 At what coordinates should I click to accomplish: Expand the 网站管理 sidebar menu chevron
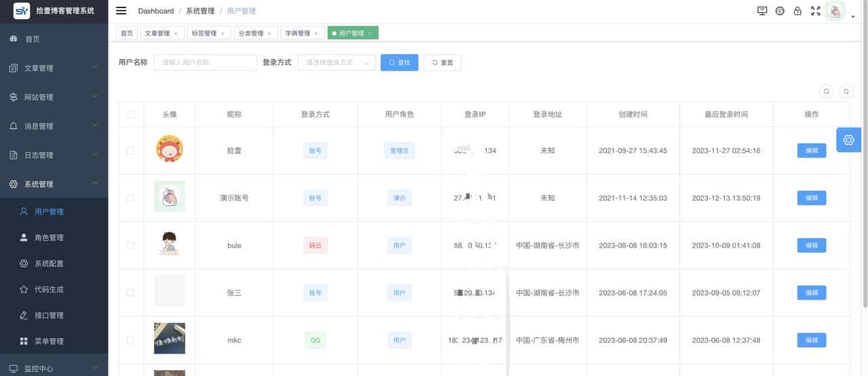click(x=95, y=97)
